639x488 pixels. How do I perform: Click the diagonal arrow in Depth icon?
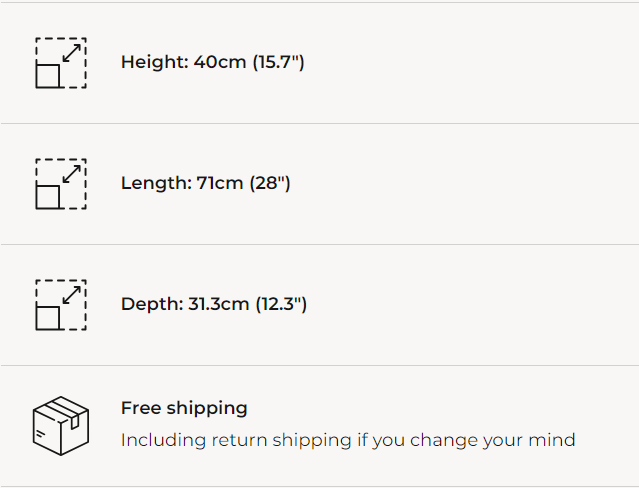pos(71,295)
